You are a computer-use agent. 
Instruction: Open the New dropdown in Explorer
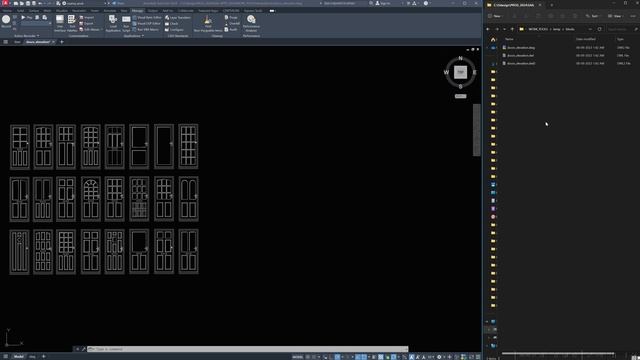click(495, 16)
